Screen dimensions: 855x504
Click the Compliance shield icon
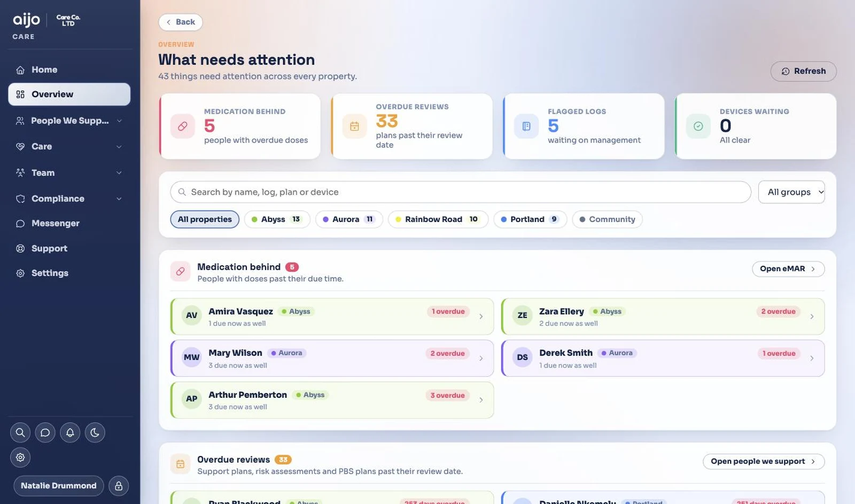coord(20,199)
